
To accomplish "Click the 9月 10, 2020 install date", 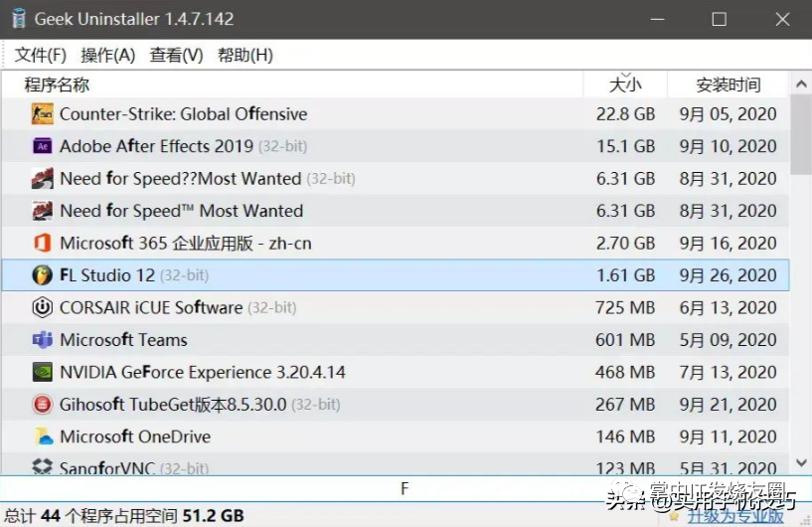I will [729, 146].
